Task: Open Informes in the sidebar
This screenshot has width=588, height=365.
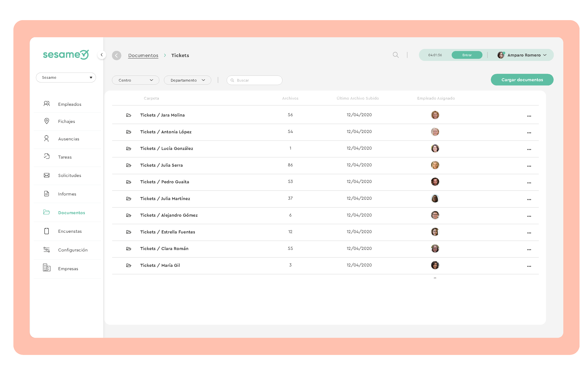Action: 67,194
